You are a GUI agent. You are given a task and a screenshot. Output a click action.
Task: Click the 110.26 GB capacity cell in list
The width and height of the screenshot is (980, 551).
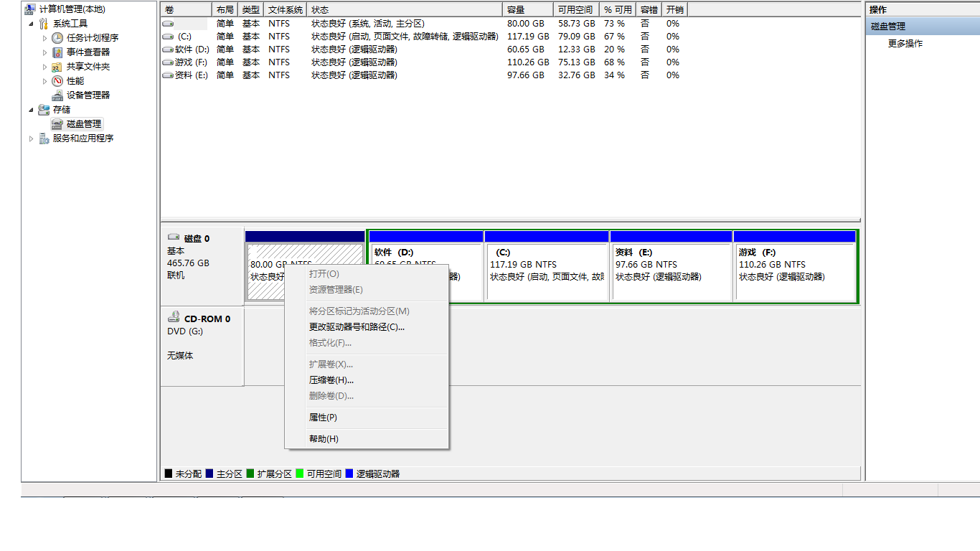tap(528, 62)
